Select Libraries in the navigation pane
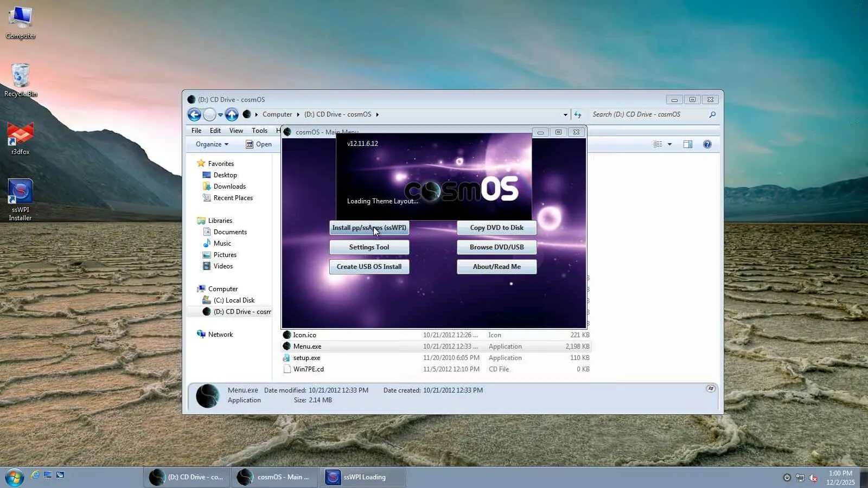Screen dimensions: 868x488 pos(214,221)
